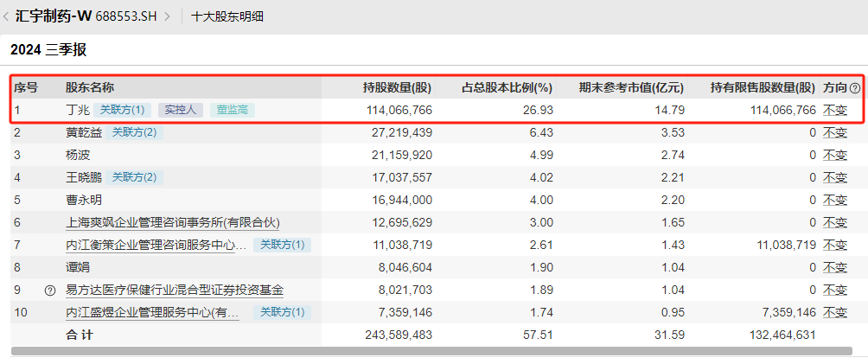Sort by 占总股本比例(%) column header
Screen dimensions: 868x364
point(507,87)
